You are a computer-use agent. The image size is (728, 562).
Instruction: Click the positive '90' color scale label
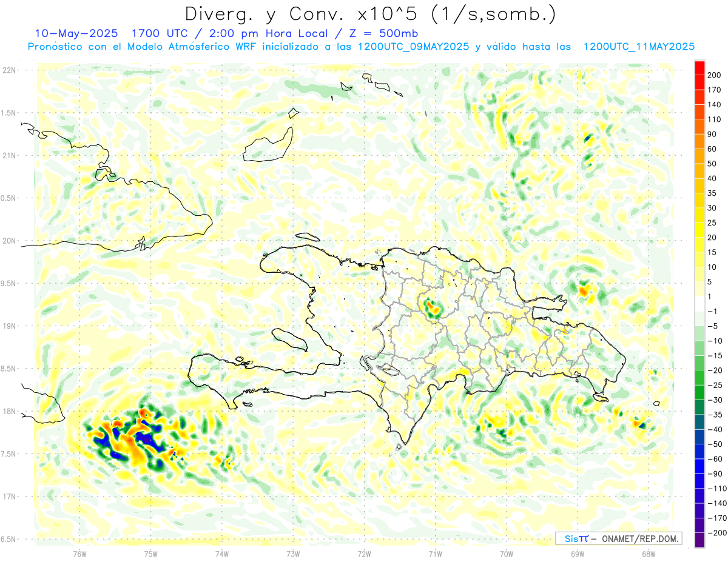tap(712, 135)
